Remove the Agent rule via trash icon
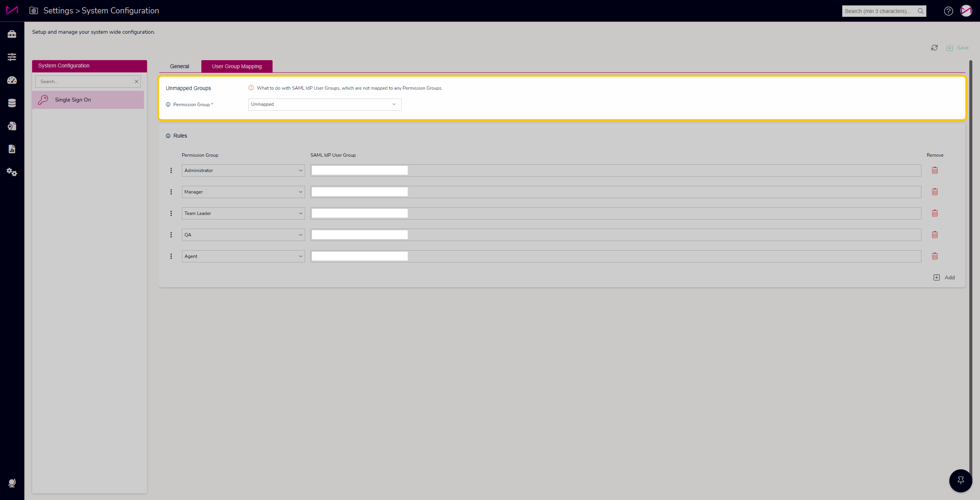The image size is (980, 500). [x=935, y=256]
